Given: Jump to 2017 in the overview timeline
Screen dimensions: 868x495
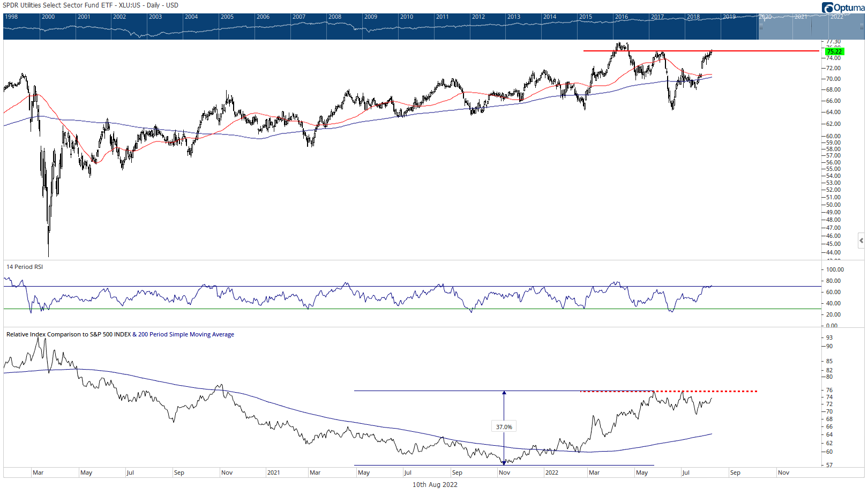Looking at the screenshot, I should coord(658,17).
